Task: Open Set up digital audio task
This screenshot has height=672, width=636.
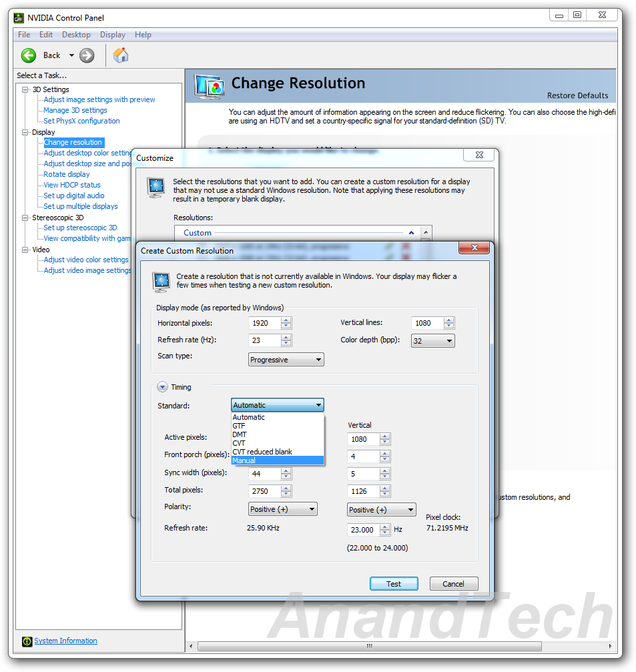Action: (74, 196)
